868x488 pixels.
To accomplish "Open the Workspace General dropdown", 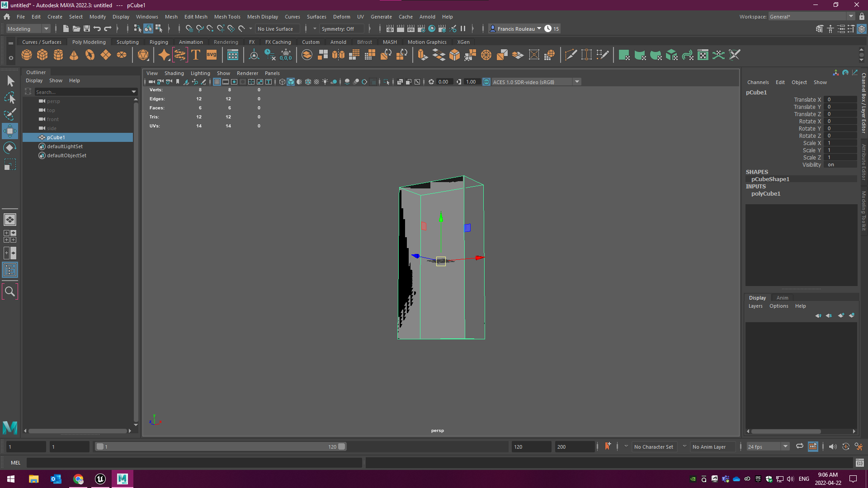I will (x=811, y=17).
